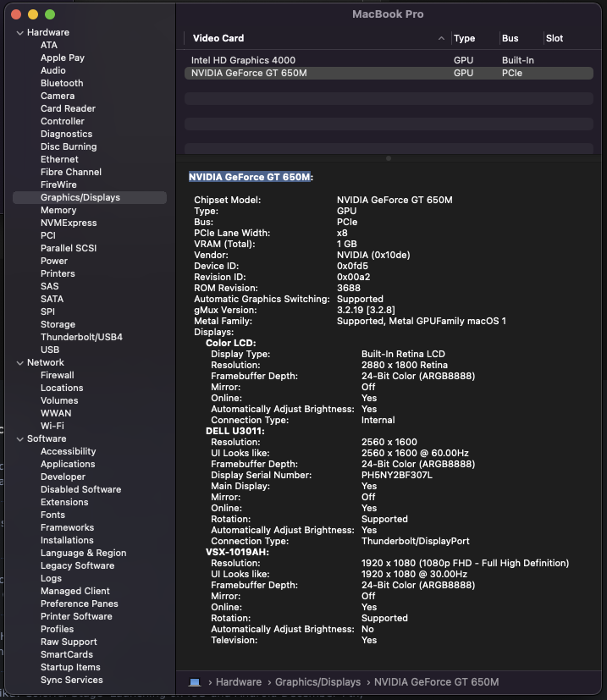Sort by Type column header

465,38
